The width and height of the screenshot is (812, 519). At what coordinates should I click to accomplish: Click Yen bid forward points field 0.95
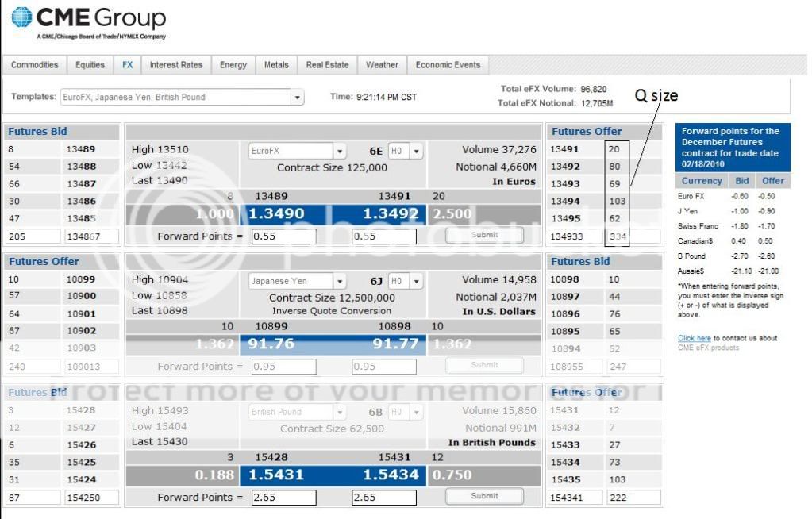284,366
